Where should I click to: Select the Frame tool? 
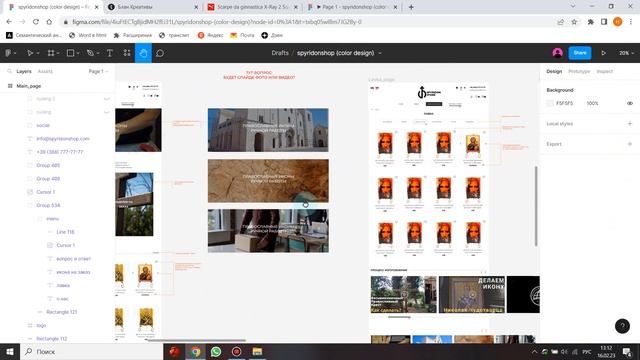pyautogui.click(x=51, y=53)
